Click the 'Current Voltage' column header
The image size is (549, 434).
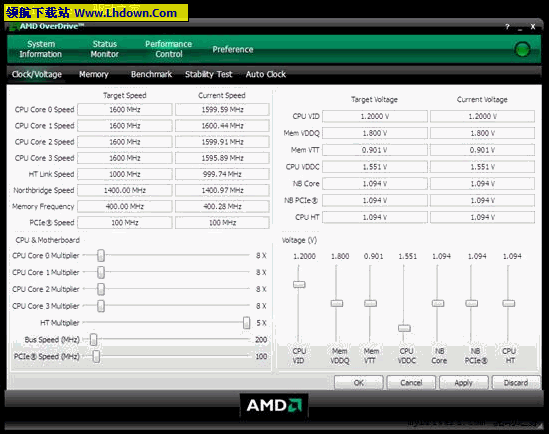(482, 99)
